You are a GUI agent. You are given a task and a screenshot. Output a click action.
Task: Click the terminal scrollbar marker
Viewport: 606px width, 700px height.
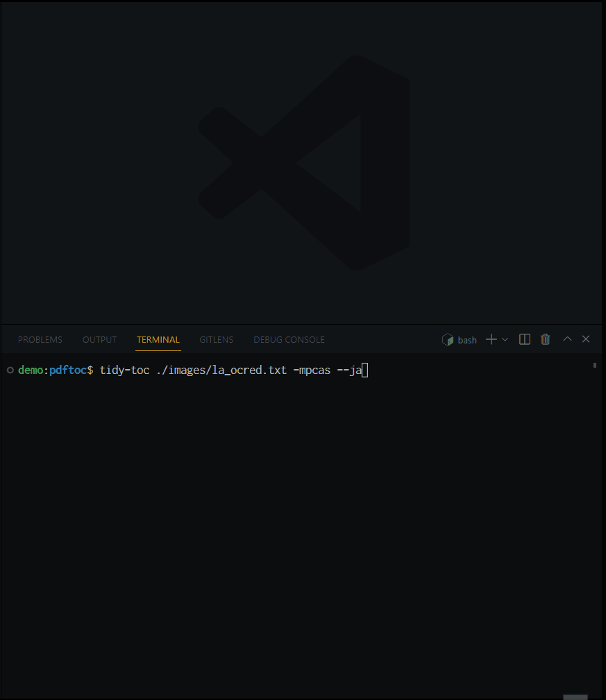pyautogui.click(x=595, y=365)
